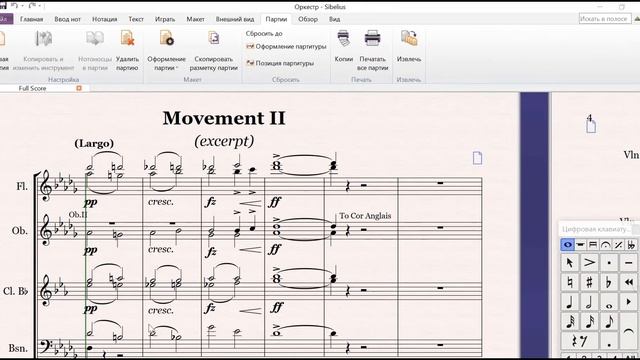This screenshot has height=360, width=640.
Task: Toggle the tie on keypad
Action: (629, 331)
